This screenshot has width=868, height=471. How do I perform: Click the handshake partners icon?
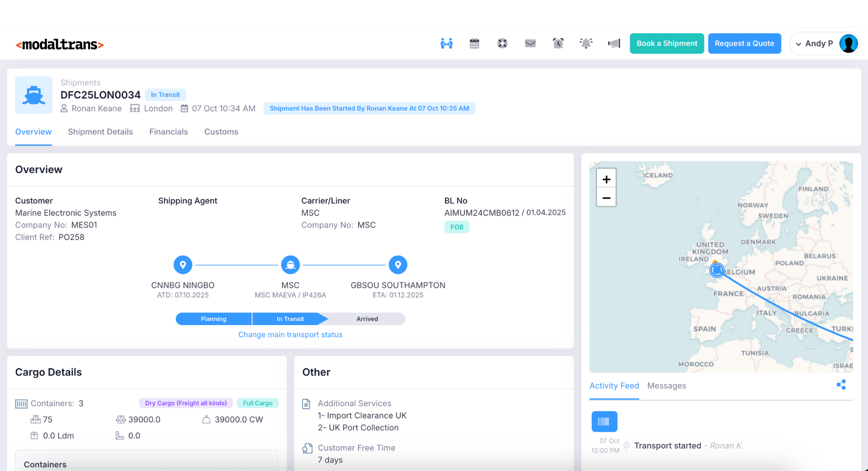pyautogui.click(x=446, y=43)
